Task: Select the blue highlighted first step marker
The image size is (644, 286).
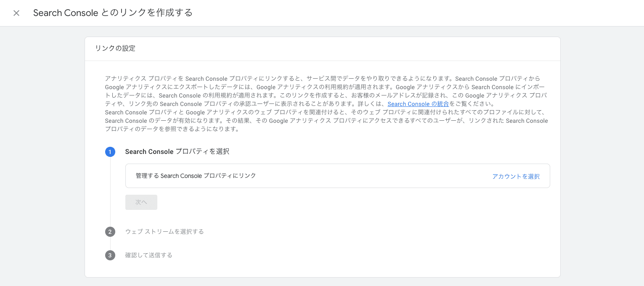Action: point(110,152)
